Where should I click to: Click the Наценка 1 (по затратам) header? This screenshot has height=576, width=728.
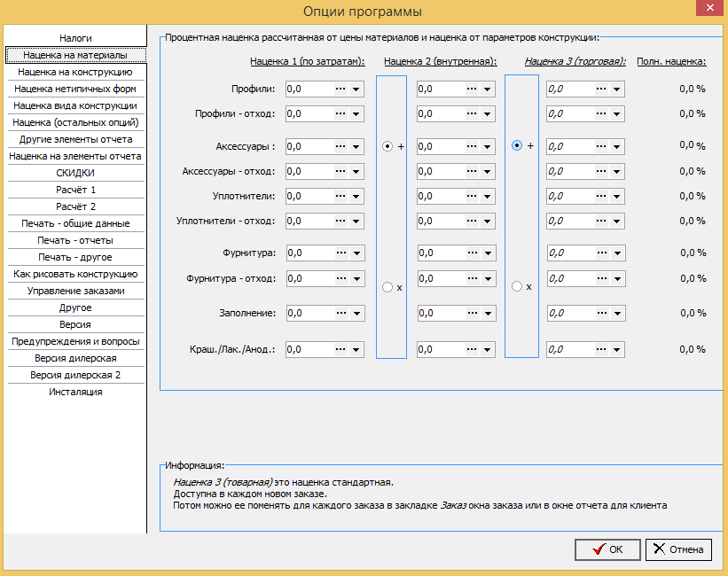tap(308, 61)
